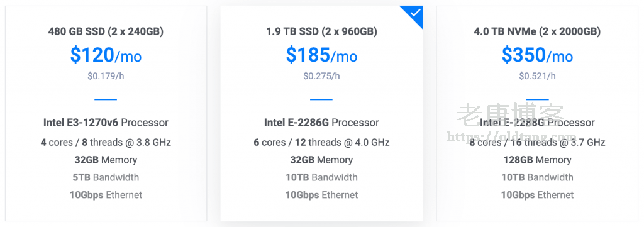This screenshot has height=227, width=644.
Task: Select the 1.9 TB SSD plan card
Action: tap(321, 113)
